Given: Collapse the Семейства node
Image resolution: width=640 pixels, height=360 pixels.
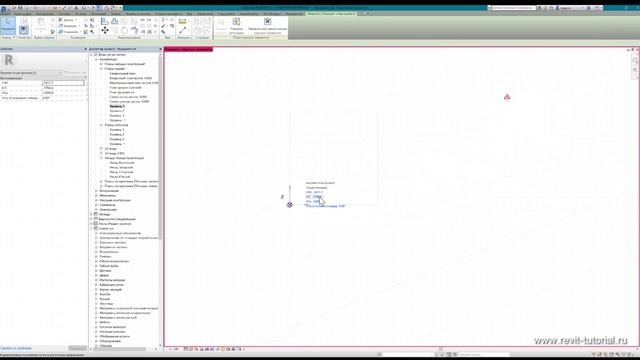Looking at the screenshot, I should pyautogui.click(x=91, y=228).
